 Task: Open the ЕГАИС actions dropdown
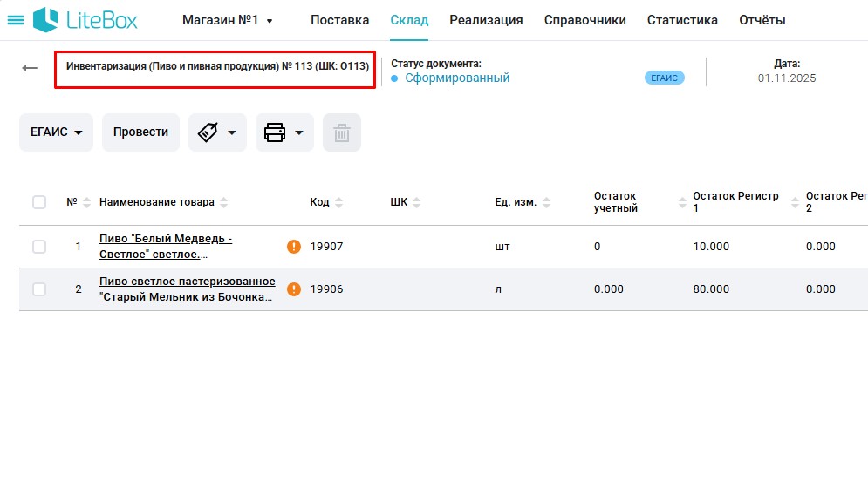pyautogui.click(x=56, y=132)
